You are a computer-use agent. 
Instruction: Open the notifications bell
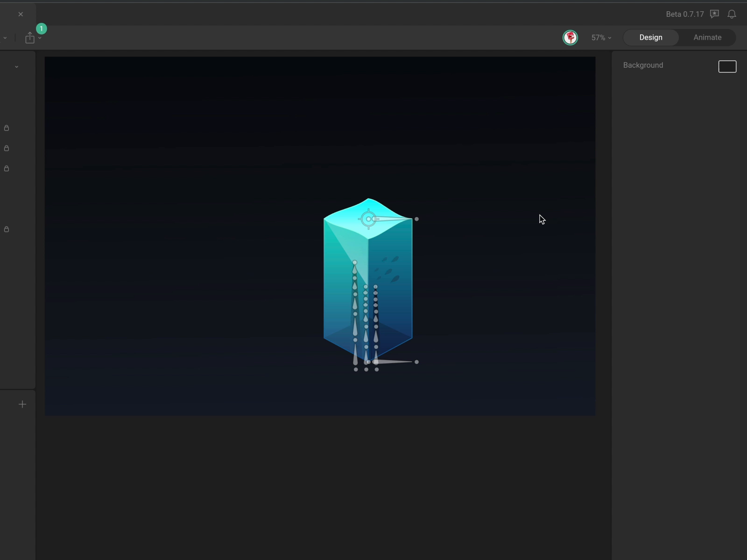[x=732, y=14]
